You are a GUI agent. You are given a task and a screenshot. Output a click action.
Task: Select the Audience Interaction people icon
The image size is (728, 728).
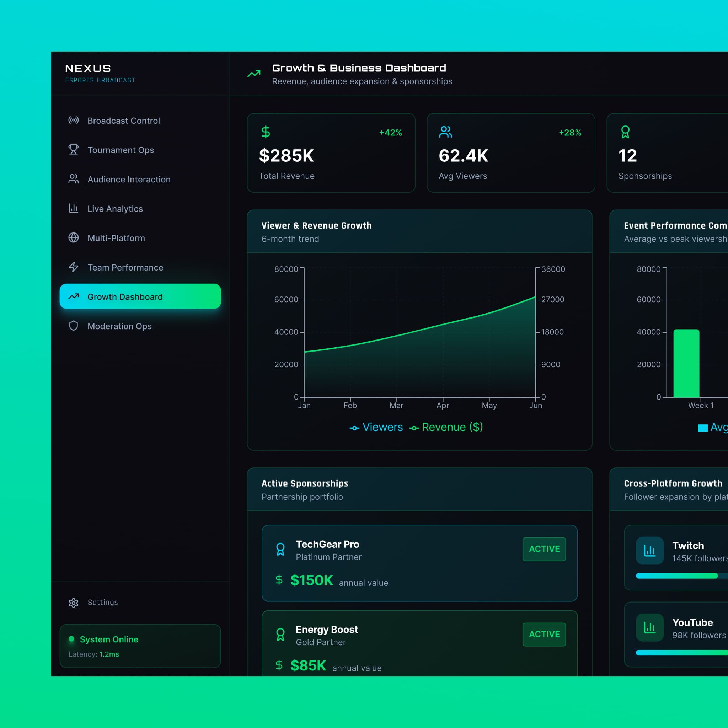74,179
